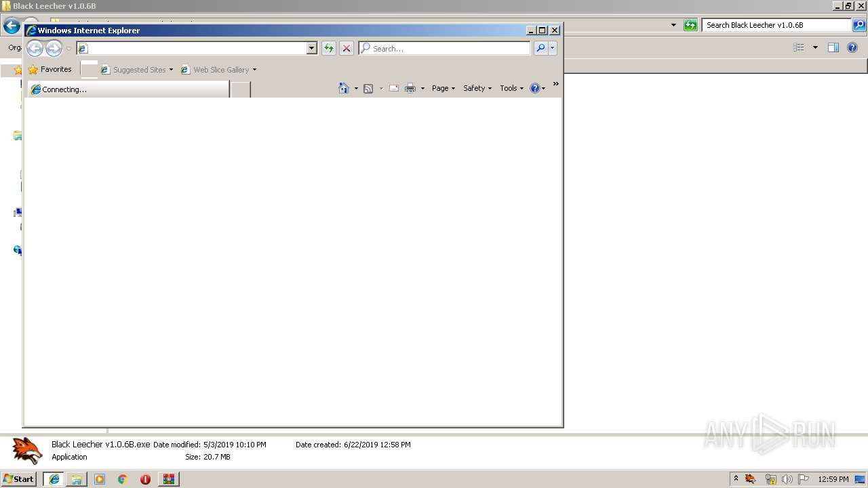Click the Search Black Leecher v1.0.6B field
This screenshot has width=868, height=488.
coord(776,25)
